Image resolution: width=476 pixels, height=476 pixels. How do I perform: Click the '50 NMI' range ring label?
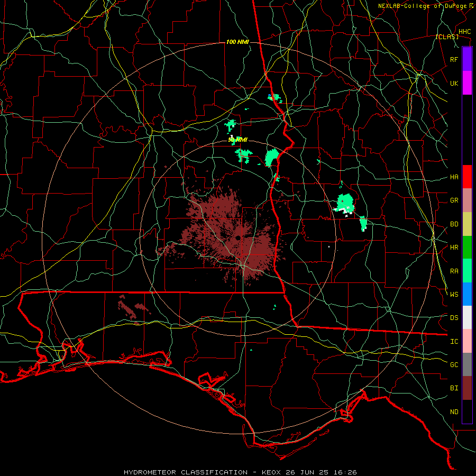[x=237, y=140]
